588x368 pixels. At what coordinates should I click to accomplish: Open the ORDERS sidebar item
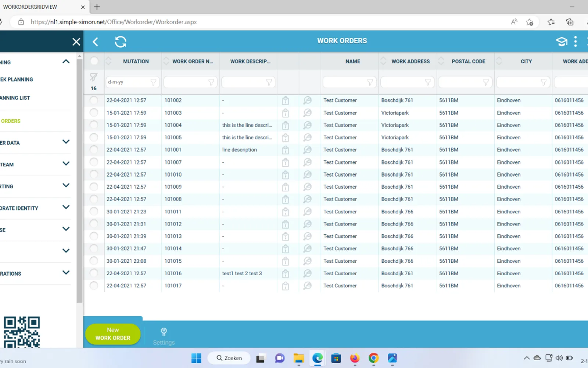pos(11,121)
